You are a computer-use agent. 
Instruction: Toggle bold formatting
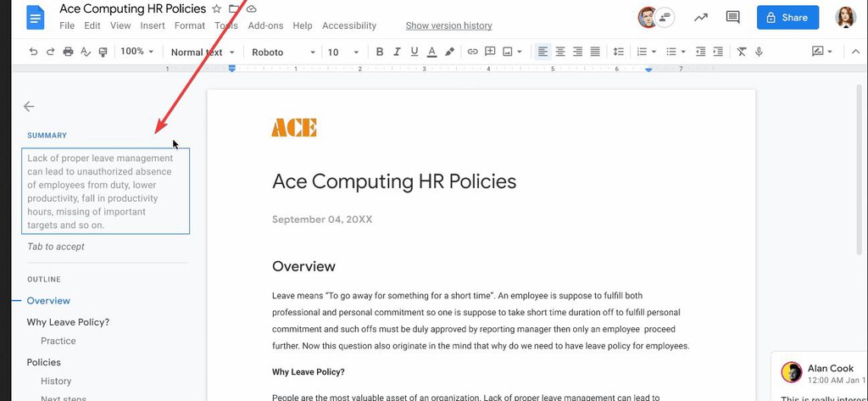coord(379,52)
